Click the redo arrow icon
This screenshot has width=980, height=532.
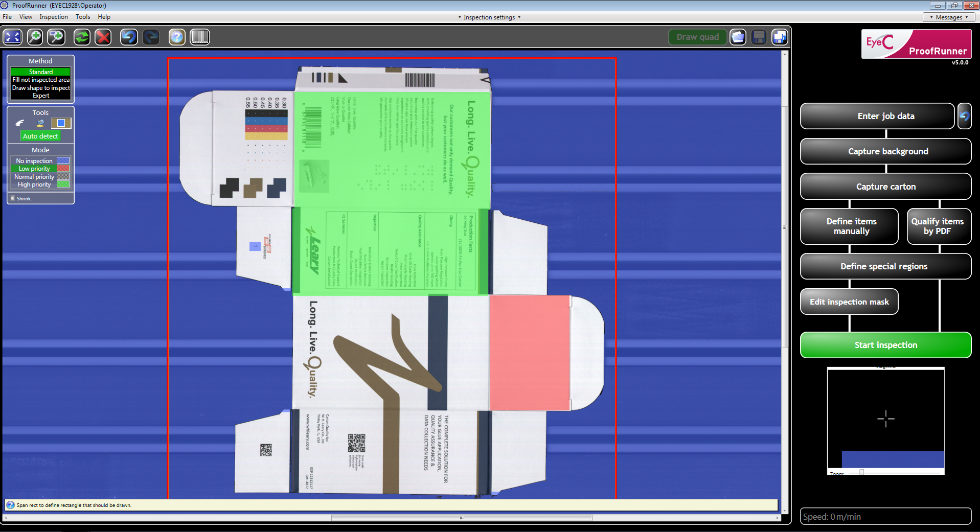click(151, 37)
